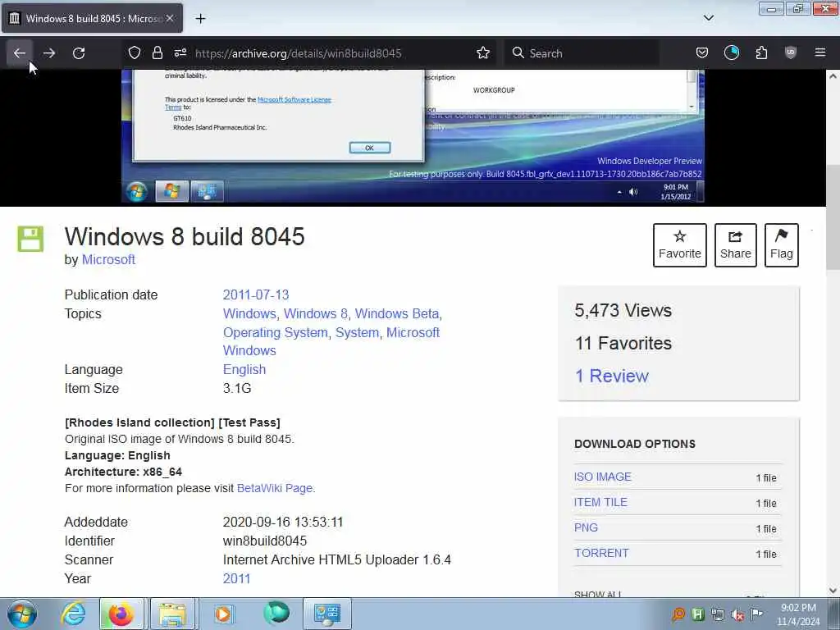This screenshot has width=840, height=630.
Task: Open a new browser tab
Action: [x=200, y=19]
